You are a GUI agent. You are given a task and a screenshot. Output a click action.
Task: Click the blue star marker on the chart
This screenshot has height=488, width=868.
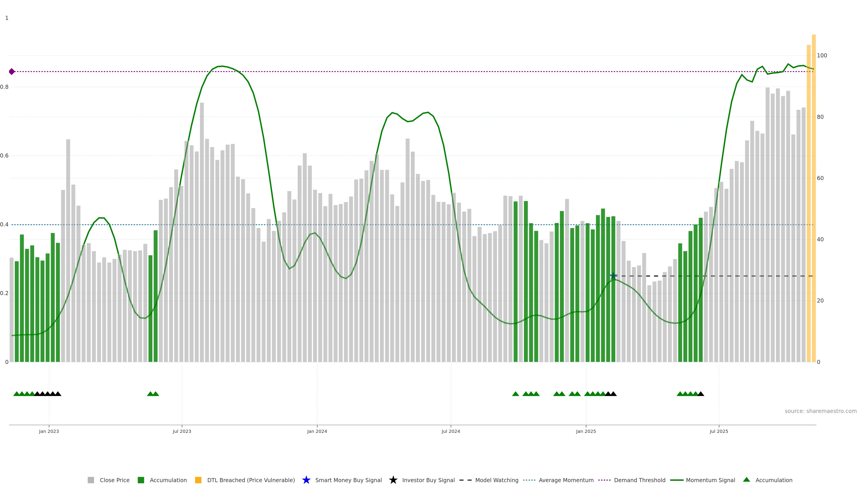[x=613, y=275]
